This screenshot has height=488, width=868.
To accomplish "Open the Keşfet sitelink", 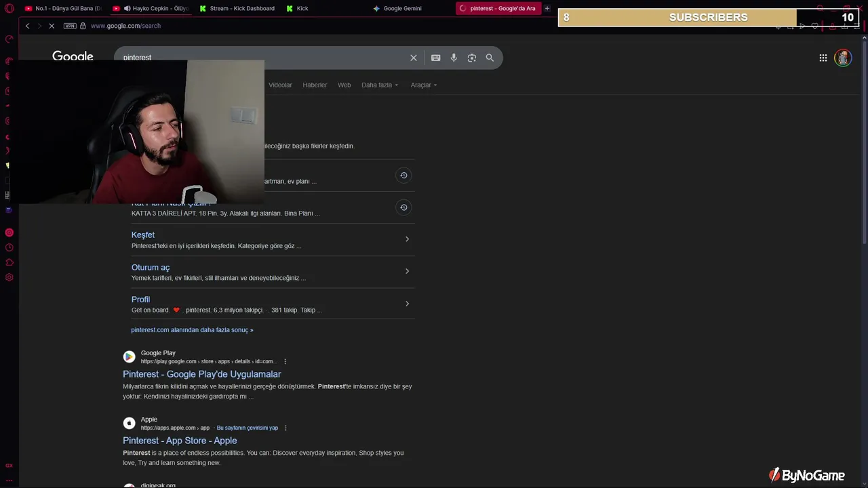I will [143, 235].
